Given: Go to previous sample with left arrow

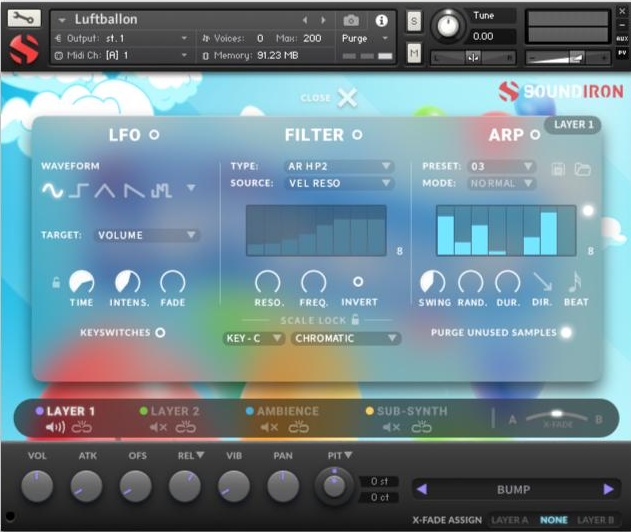Looking at the screenshot, I should tap(422, 489).
